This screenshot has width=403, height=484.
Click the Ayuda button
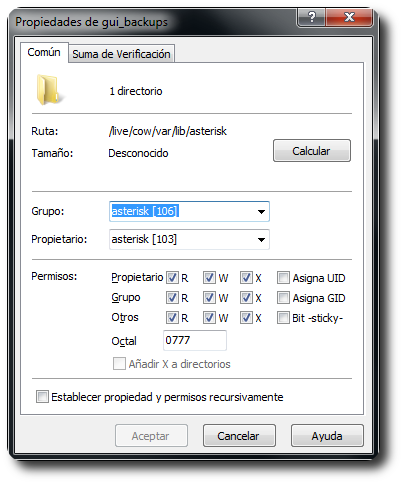click(327, 436)
